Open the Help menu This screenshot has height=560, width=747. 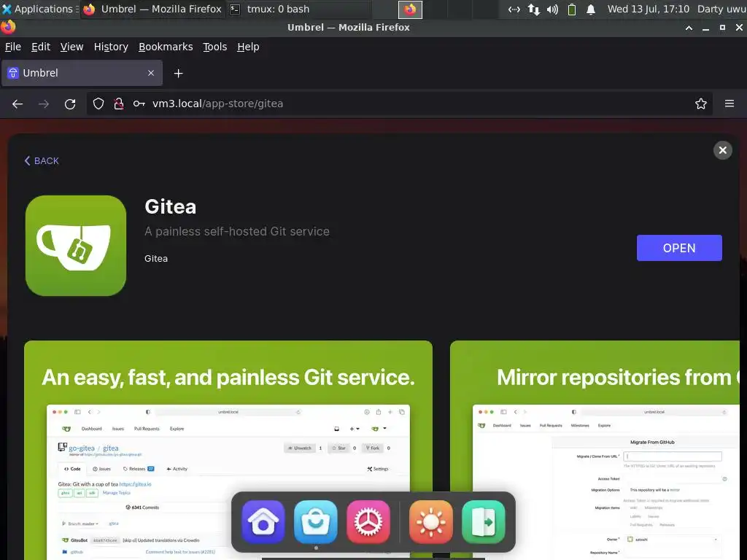248,47
